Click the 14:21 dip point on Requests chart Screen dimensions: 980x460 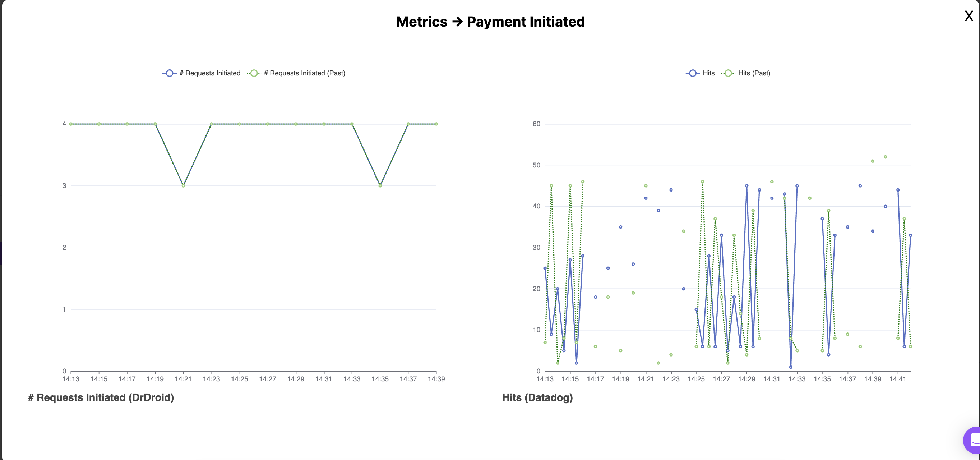pos(183,186)
